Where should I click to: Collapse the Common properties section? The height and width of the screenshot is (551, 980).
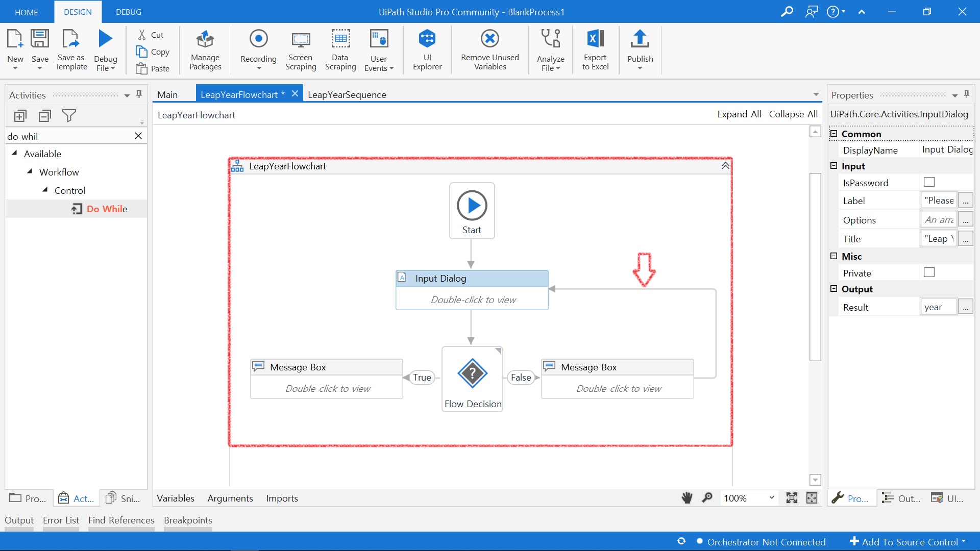click(x=834, y=134)
